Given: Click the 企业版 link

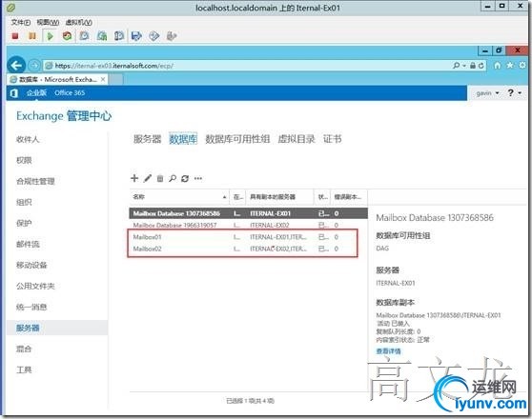Looking at the screenshot, I should pos(36,93).
